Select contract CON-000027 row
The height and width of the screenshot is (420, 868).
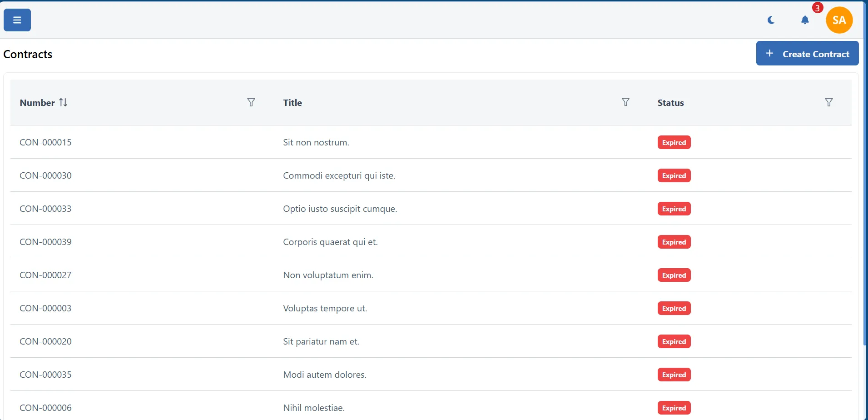[45, 275]
